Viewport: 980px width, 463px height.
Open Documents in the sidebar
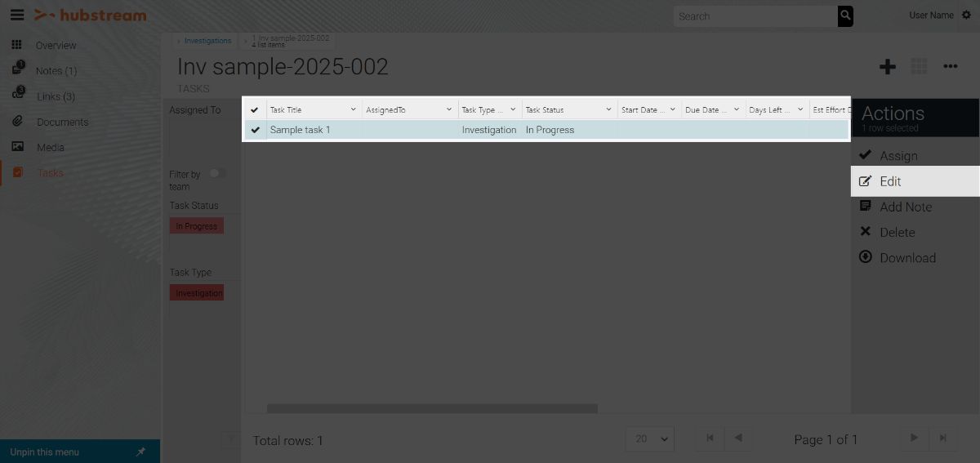62,122
